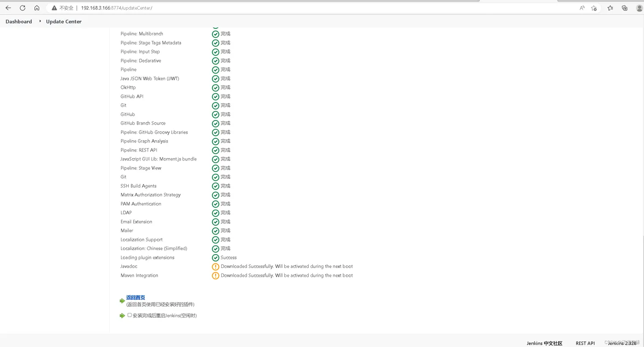Click the not-secure warning triangle icon

point(54,8)
